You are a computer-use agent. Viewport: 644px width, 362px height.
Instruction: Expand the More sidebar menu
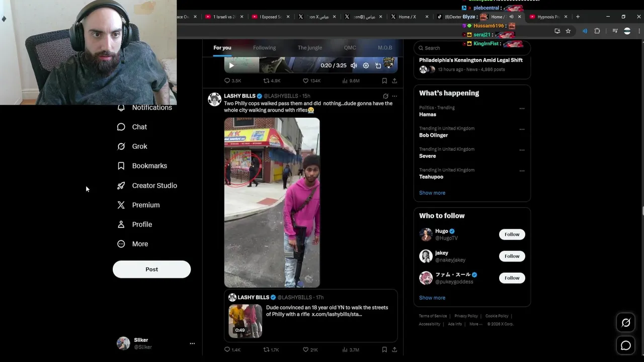pos(132,244)
